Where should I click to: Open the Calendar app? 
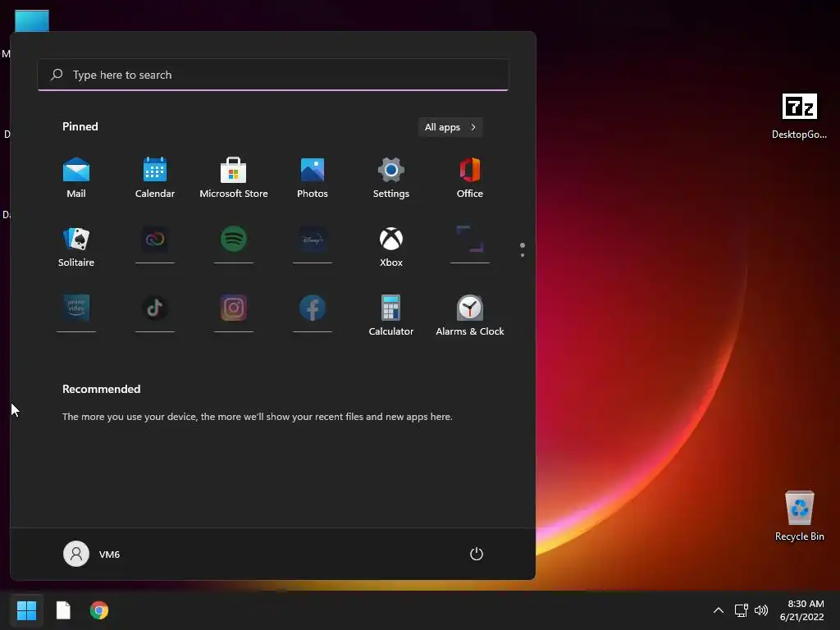[155, 178]
